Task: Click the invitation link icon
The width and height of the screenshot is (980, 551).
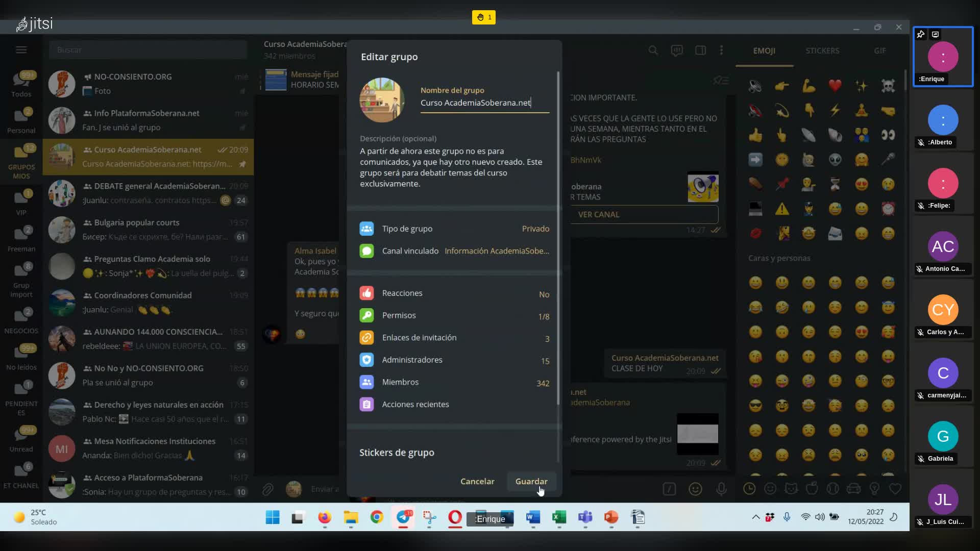Action: click(366, 338)
